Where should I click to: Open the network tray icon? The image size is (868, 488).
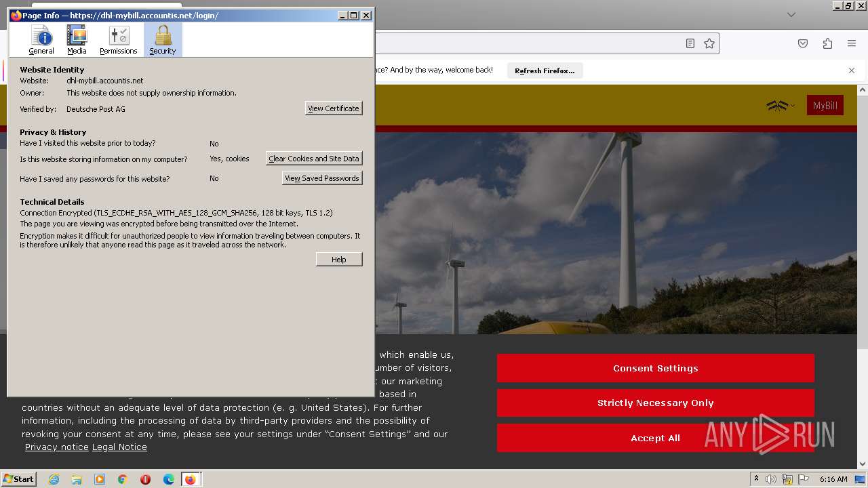click(x=787, y=479)
